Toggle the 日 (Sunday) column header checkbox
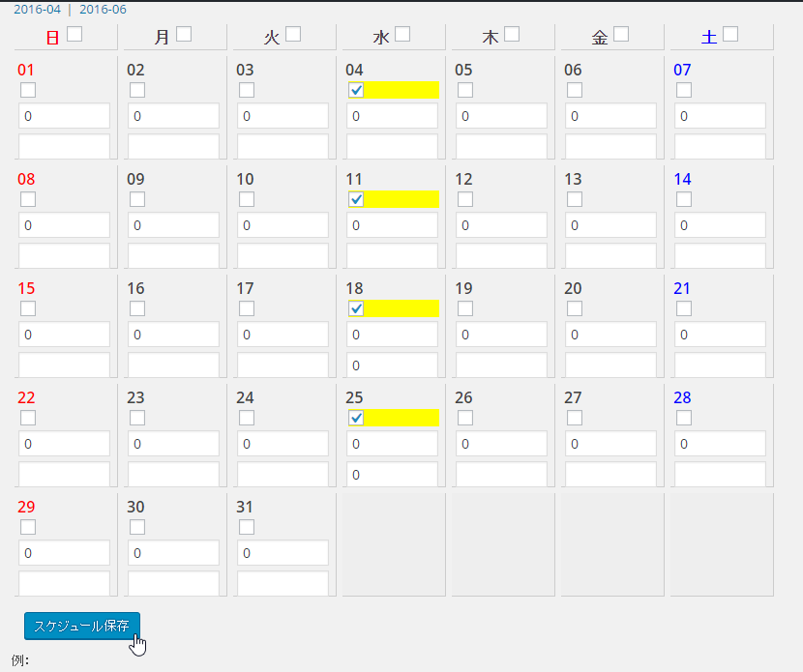Screen dimensions: 803x672 [x=74, y=35]
